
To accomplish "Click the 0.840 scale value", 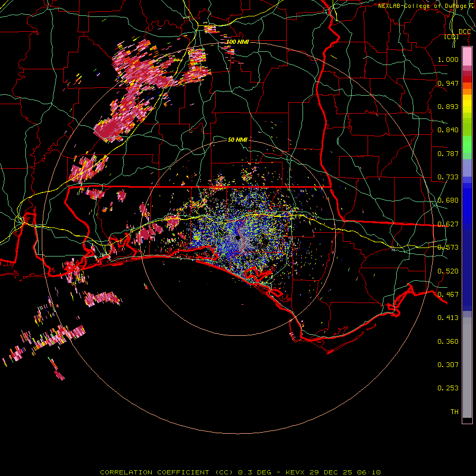I will pos(448,130).
